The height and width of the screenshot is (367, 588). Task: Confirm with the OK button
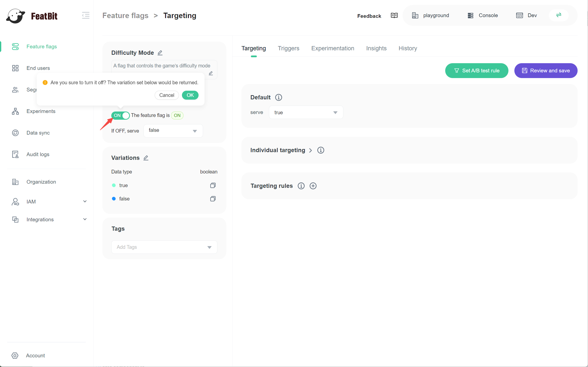(190, 95)
